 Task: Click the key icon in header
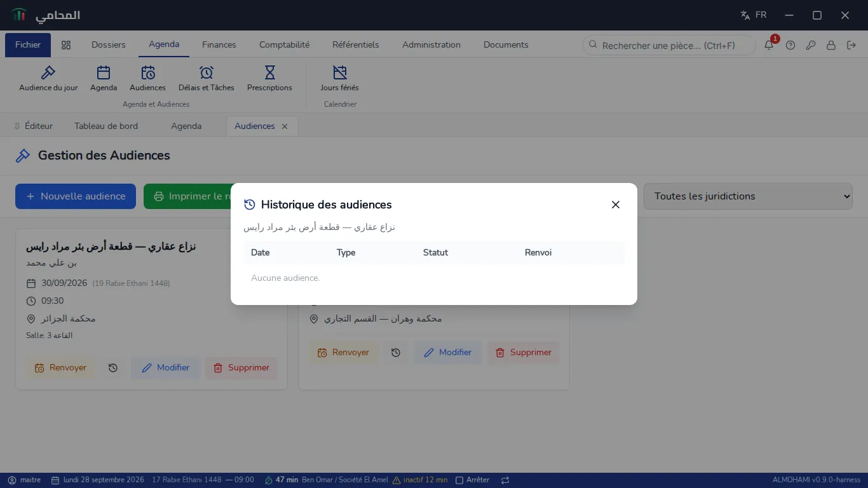811,45
